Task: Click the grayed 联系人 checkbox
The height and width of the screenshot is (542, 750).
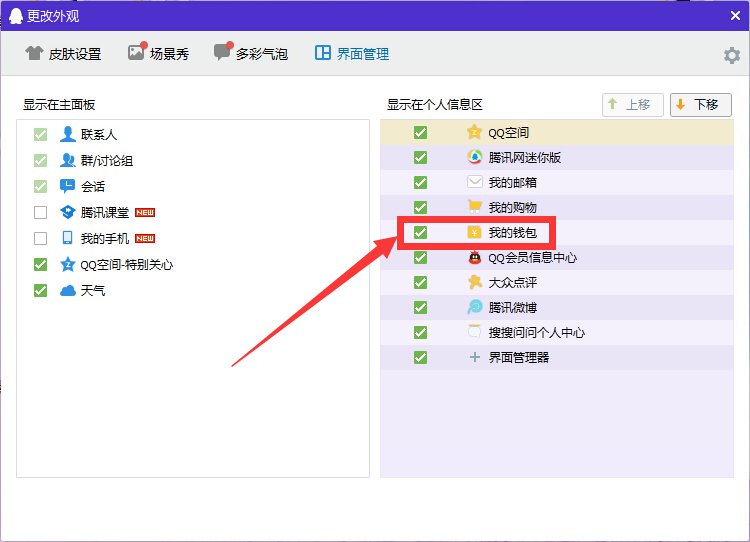Action: tap(41, 134)
